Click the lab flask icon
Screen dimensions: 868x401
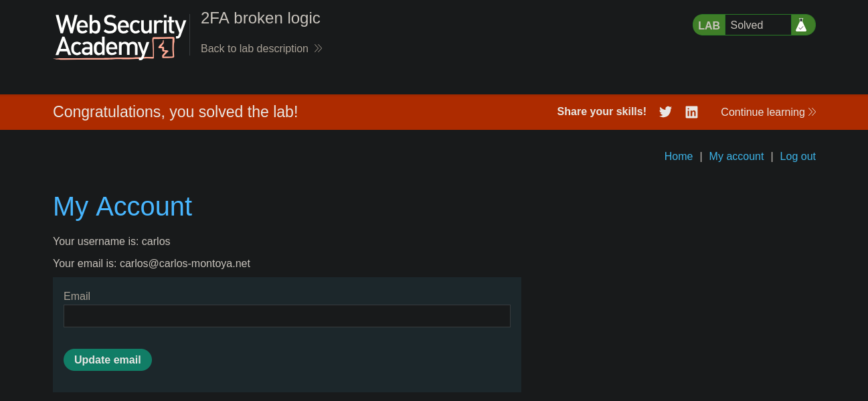click(801, 25)
